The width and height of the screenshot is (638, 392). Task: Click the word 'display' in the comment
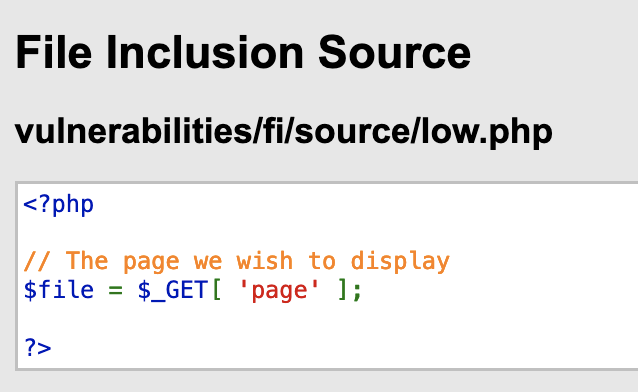pyautogui.click(x=400, y=261)
